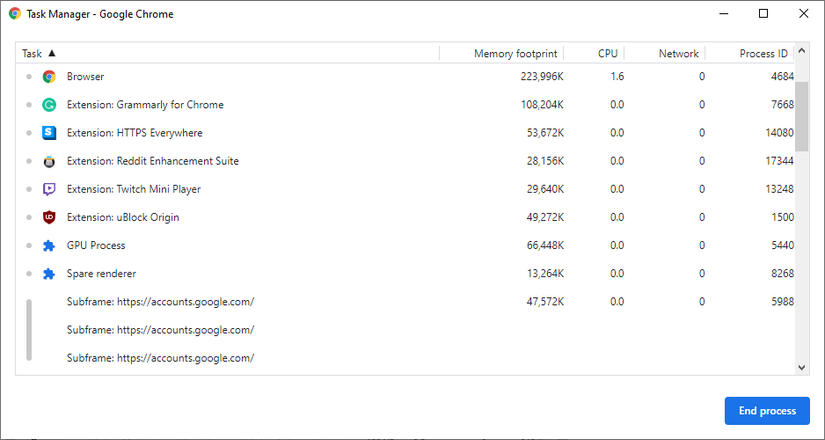The width and height of the screenshot is (825, 440).
Task: Click process ID 13248
Action: pyautogui.click(x=780, y=189)
